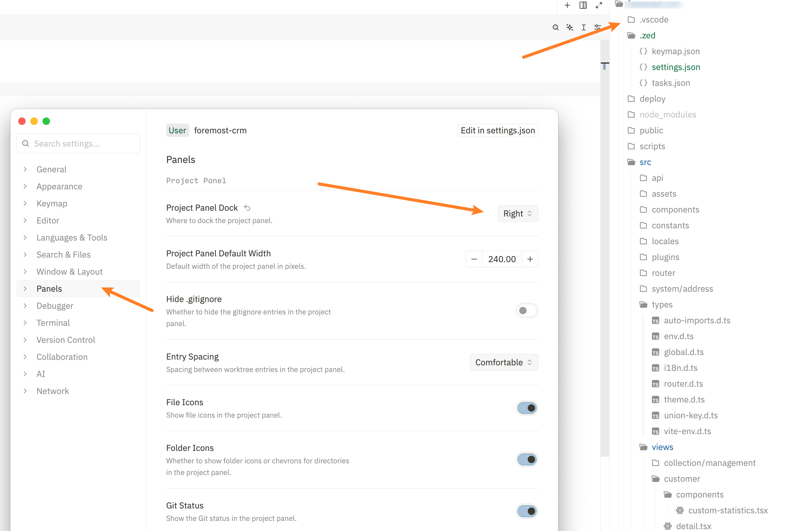Screen dimensions: 812x531
Task: Expand the Appearance settings section
Action: [59, 186]
